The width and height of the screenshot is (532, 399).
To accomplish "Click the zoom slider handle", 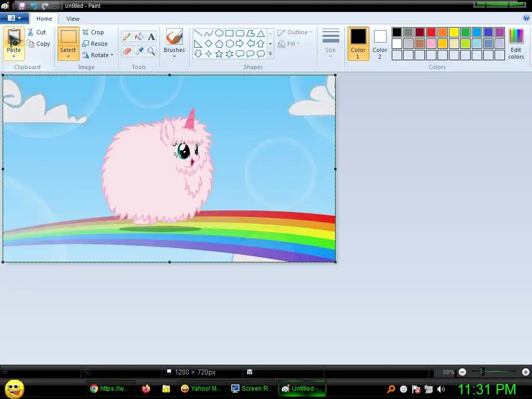I will tap(483, 372).
